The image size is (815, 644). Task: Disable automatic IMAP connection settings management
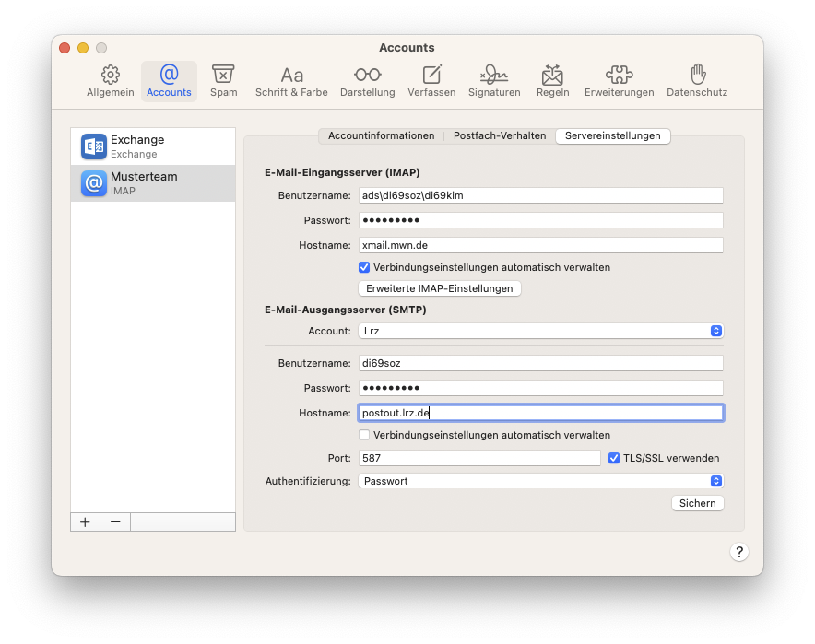(363, 267)
